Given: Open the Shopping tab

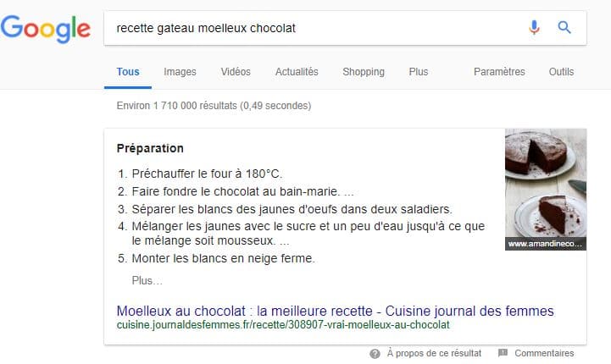Looking at the screenshot, I should [x=364, y=72].
